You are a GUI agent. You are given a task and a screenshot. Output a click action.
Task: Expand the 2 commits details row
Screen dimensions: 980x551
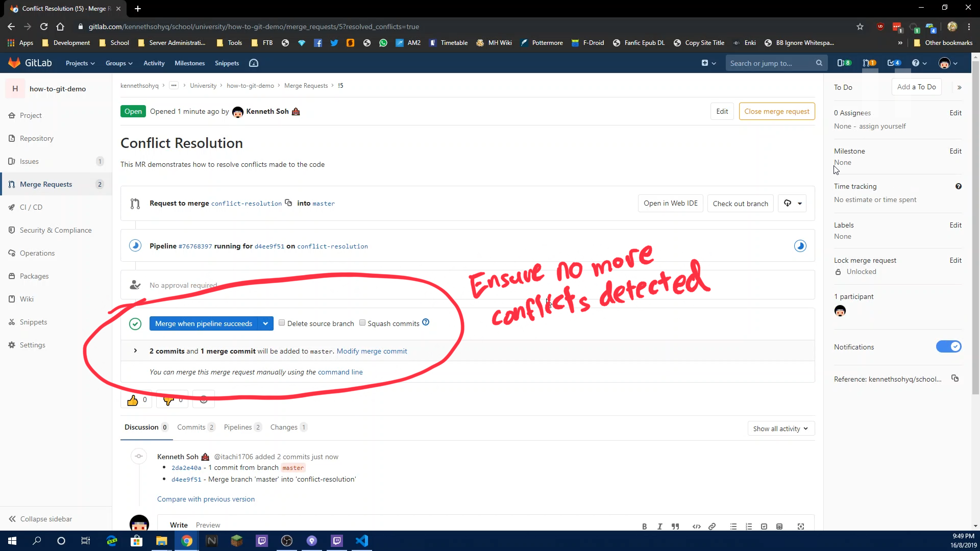[x=135, y=350]
